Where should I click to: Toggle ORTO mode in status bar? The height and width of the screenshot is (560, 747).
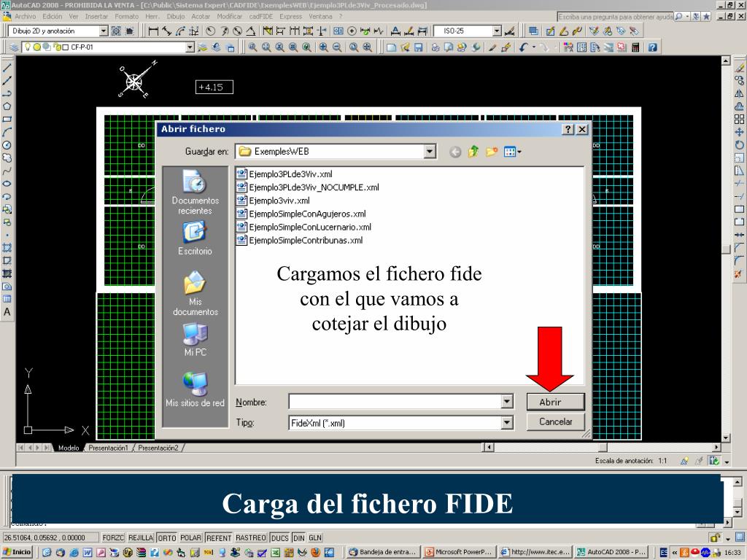pos(167,537)
